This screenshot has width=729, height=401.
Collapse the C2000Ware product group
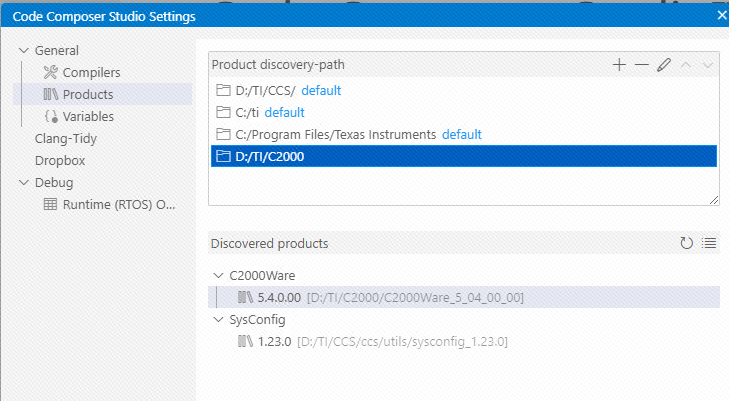(x=218, y=276)
